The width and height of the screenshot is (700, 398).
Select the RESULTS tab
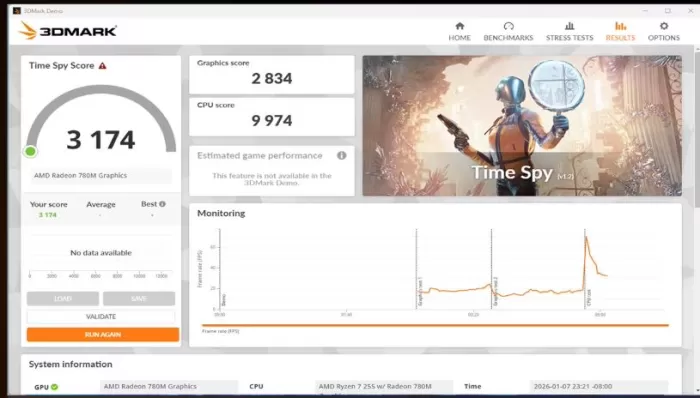click(620, 32)
